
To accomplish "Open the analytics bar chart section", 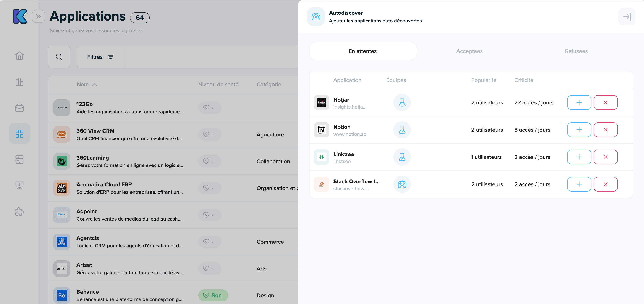I will click(x=19, y=82).
